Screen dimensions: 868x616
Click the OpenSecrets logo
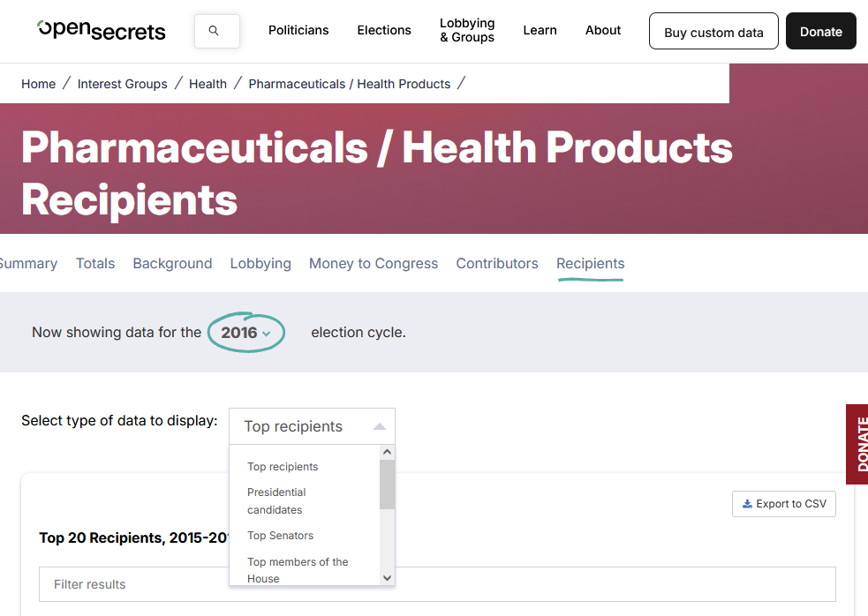[102, 30]
